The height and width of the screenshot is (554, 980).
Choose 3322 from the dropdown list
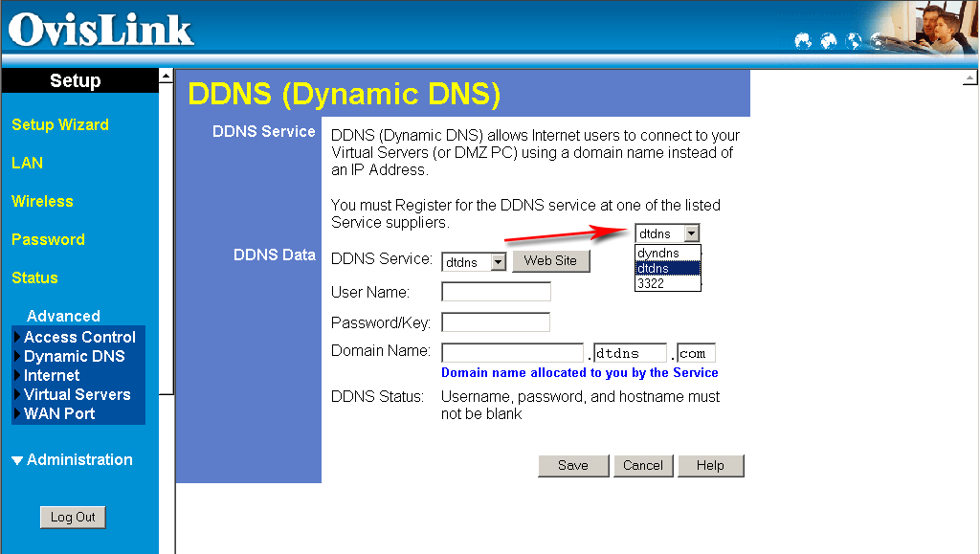(667, 283)
